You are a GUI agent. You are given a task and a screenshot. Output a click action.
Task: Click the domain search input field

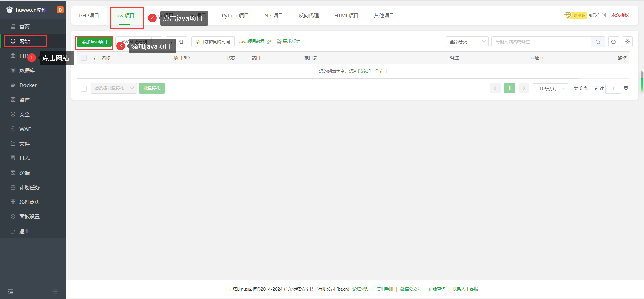[541, 42]
